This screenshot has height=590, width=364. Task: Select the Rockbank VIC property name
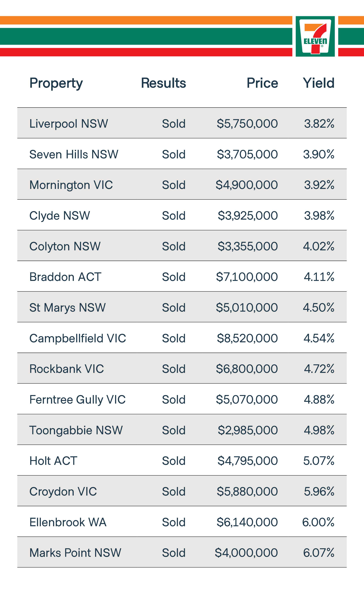[x=66, y=369]
